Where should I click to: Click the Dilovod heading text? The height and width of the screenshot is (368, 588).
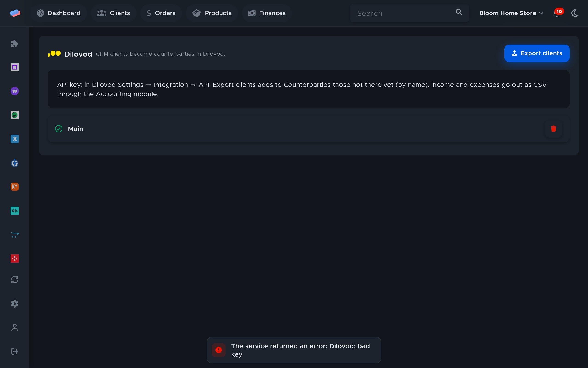pyautogui.click(x=78, y=54)
